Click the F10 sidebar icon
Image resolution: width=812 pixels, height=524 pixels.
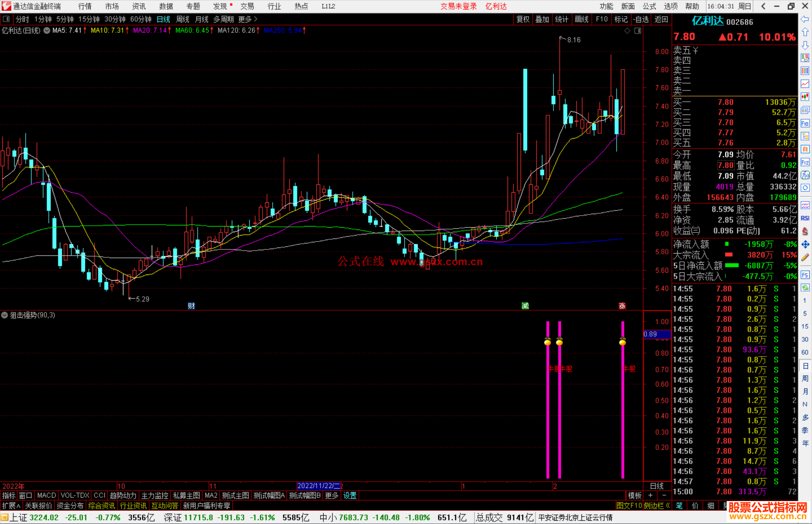[805, 123]
